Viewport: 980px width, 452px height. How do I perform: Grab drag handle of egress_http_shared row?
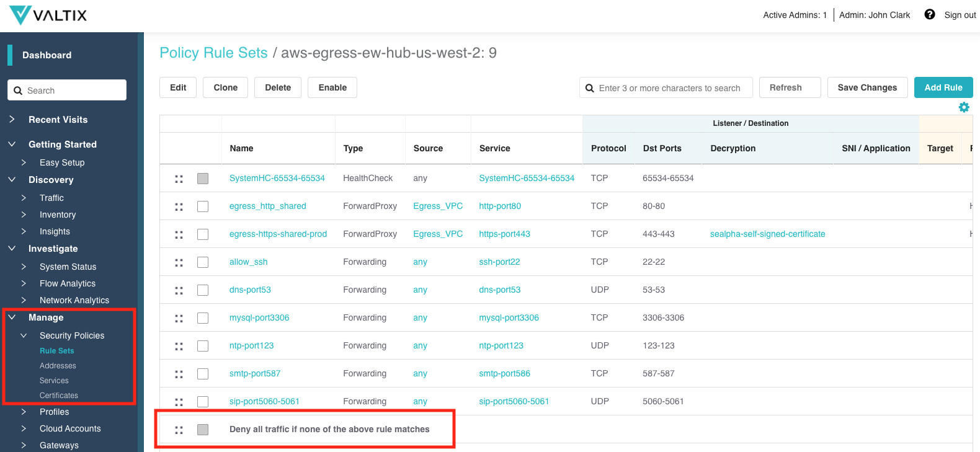[x=179, y=206]
